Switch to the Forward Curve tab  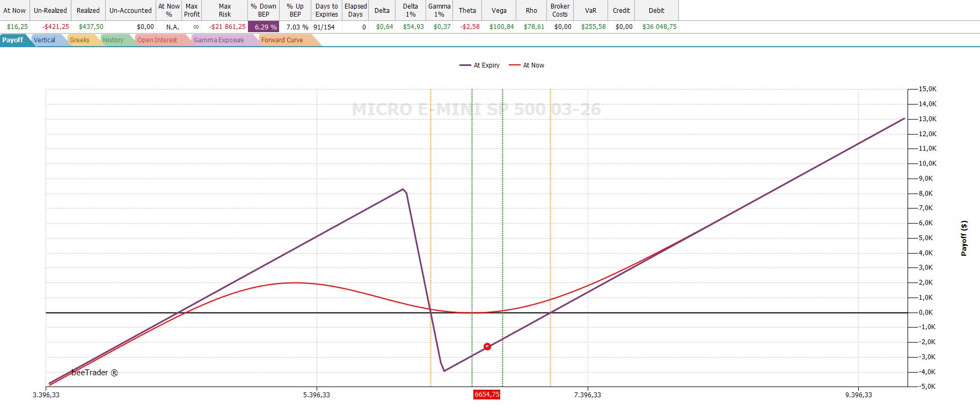pos(282,40)
